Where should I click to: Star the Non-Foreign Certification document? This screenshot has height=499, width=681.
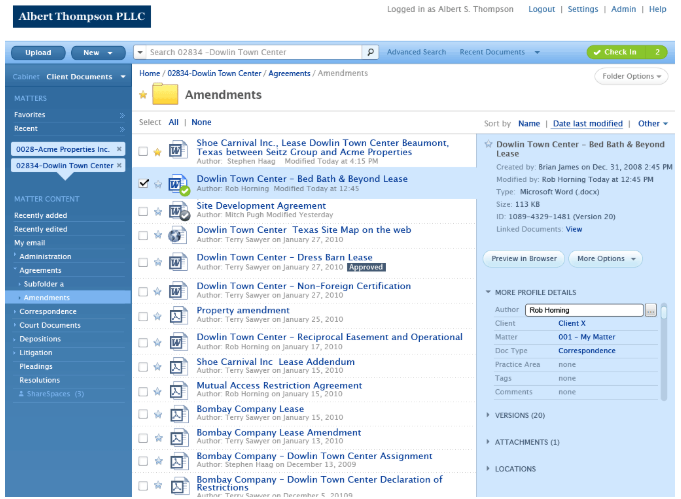[x=158, y=291]
